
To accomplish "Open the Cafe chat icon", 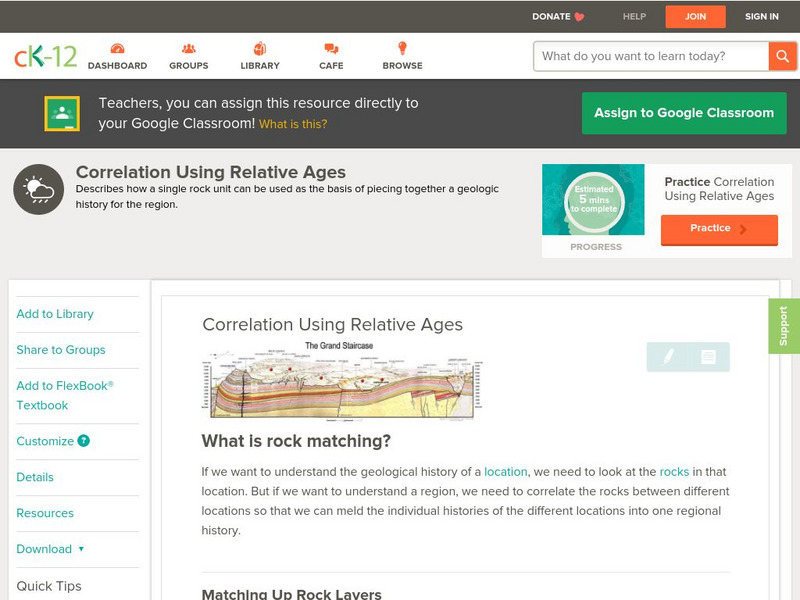I will [x=331, y=49].
